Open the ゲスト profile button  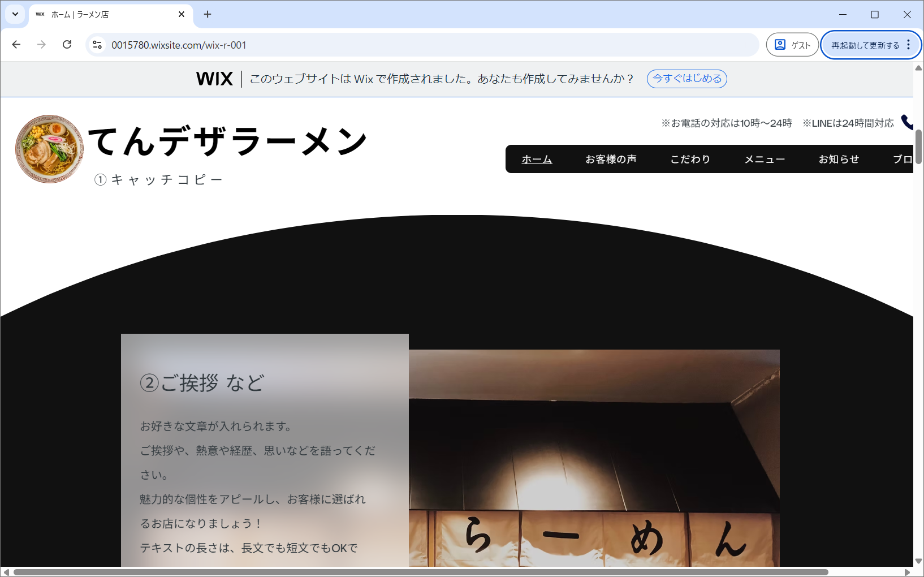tap(792, 45)
